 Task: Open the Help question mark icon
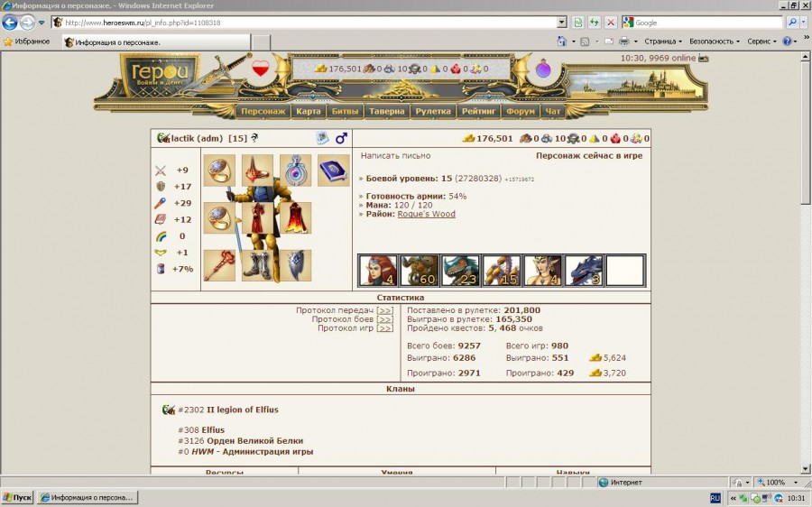click(787, 41)
